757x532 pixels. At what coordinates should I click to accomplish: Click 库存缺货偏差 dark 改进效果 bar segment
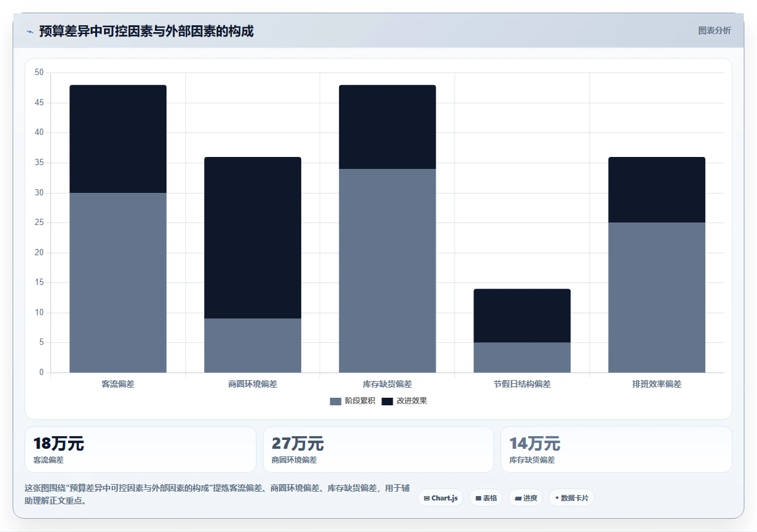[x=388, y=127]
